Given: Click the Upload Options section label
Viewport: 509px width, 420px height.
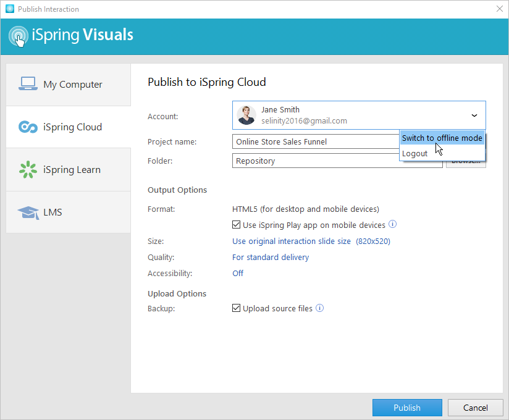Looking at the screenshot, I should tap(177, 293).
